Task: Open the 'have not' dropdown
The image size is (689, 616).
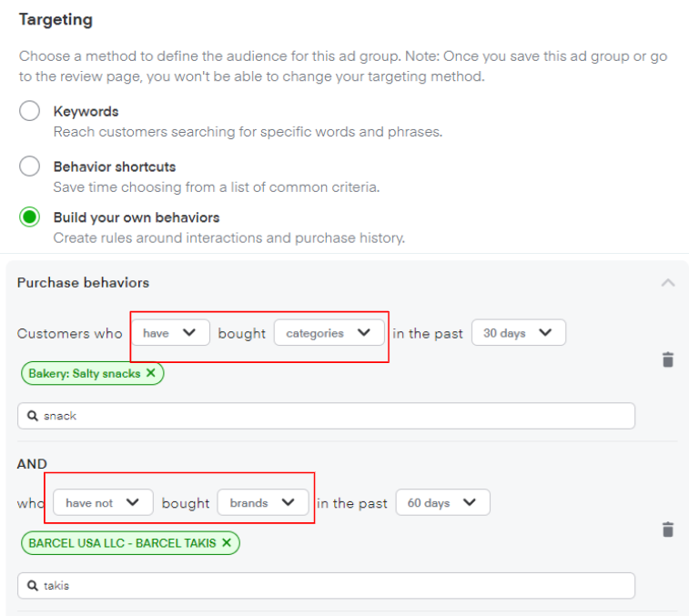Action: (x=102, y=502)
